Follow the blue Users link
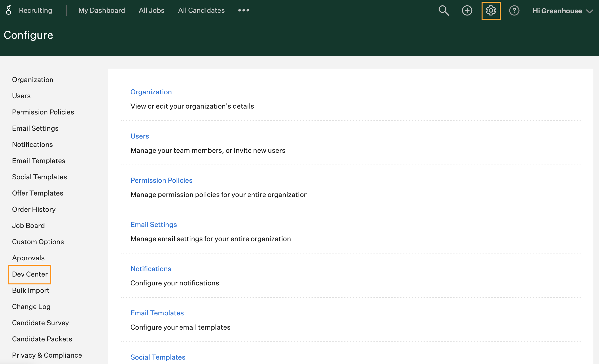599x364 pixels. [x=140, y=136]
